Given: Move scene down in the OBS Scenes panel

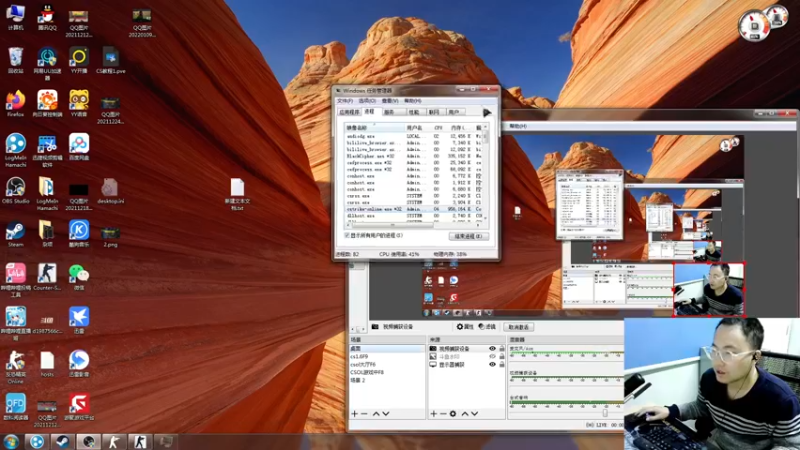Looking at the screenshot, I should click(386, 414).
